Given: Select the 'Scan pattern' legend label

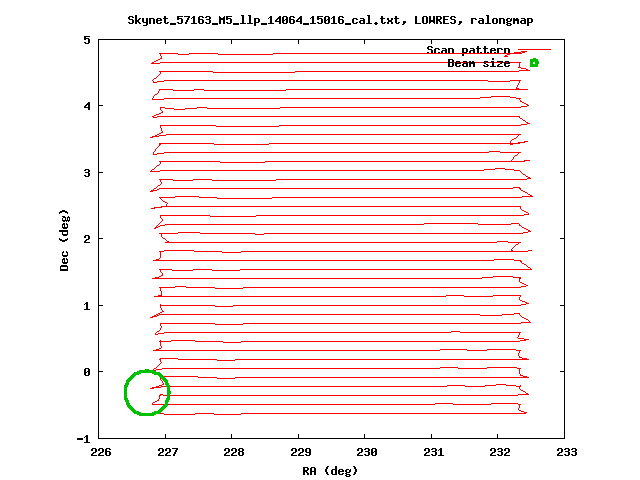Looking at the screenshot, I should (468, 50).
